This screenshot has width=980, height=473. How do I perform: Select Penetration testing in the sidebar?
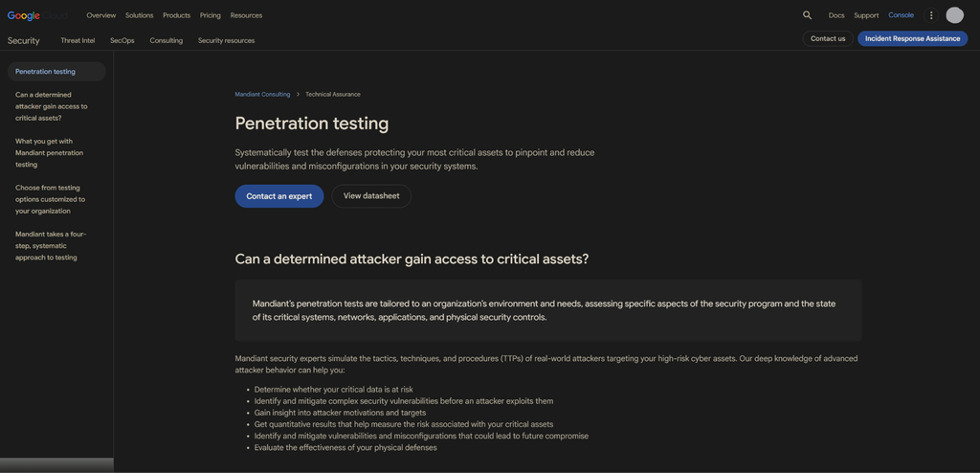pyautogui.click(x=56, y=71)
